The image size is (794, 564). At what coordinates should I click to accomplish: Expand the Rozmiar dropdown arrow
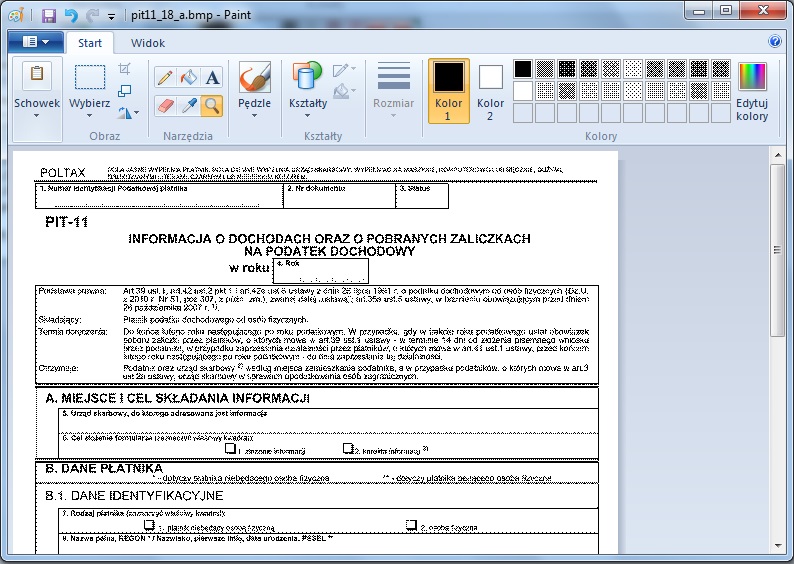pos(393,116)
